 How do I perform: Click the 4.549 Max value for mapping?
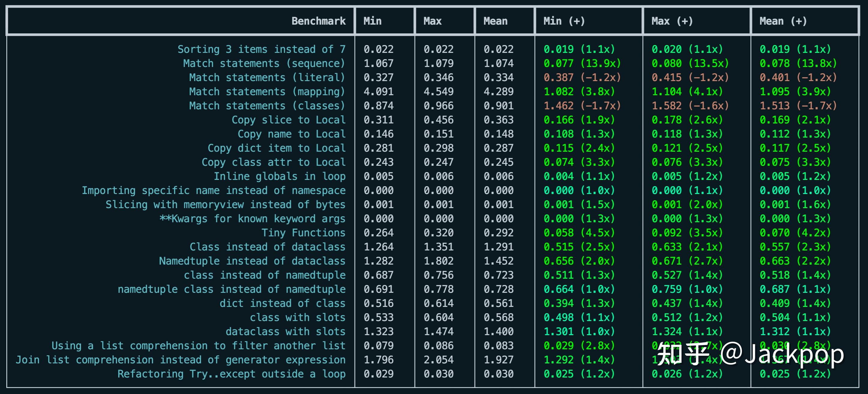point(439,91)
